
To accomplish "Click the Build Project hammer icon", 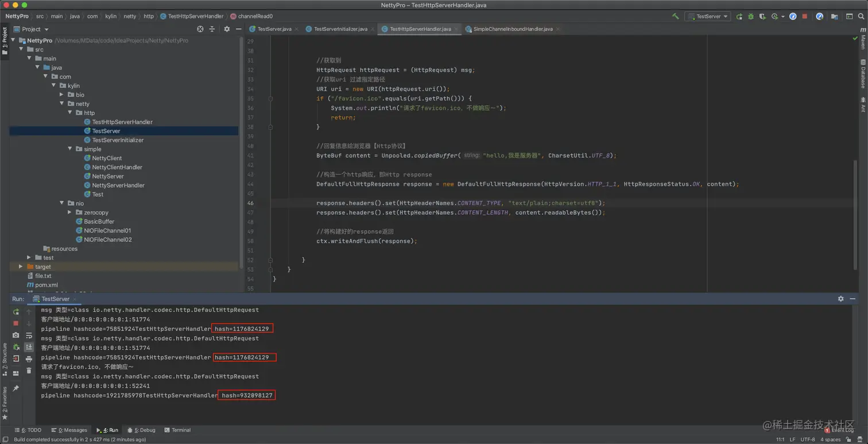I will coord(675,17).
